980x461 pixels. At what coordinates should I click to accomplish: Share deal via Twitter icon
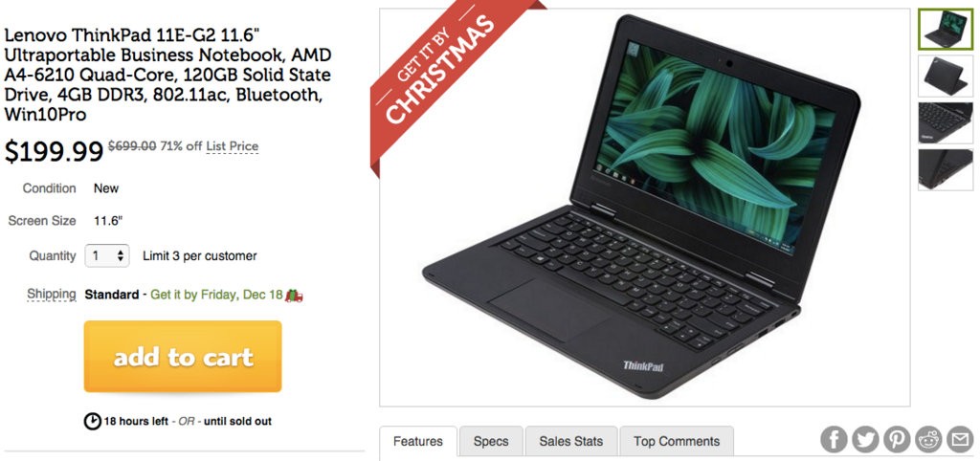865,440
